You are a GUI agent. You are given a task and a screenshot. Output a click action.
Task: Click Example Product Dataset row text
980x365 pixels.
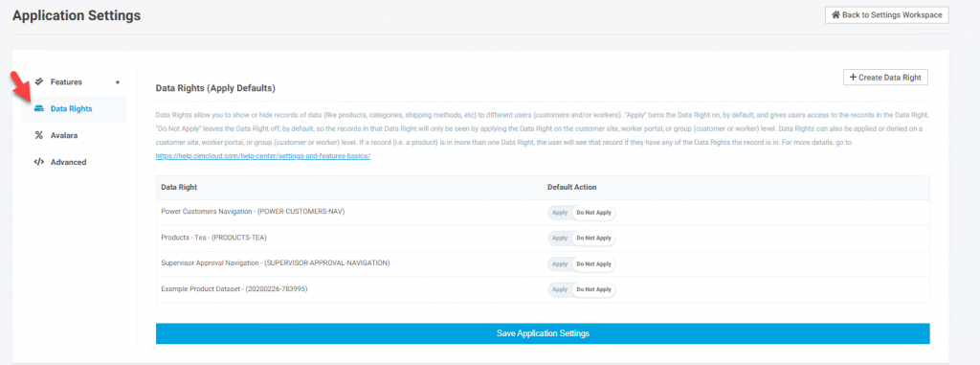click(x=234, y=289)
